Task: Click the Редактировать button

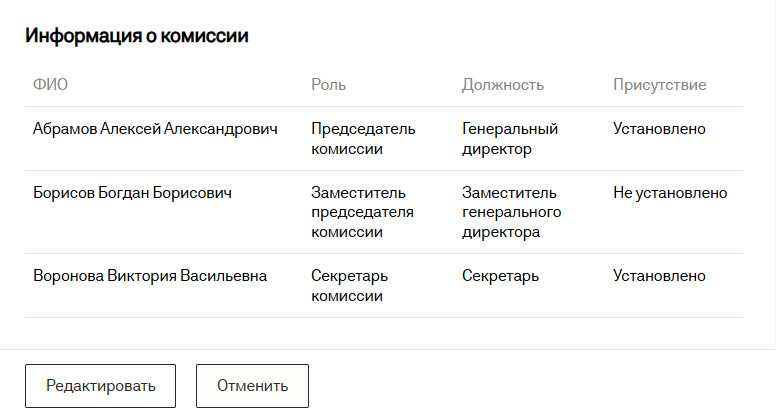Action: (100, 386)
